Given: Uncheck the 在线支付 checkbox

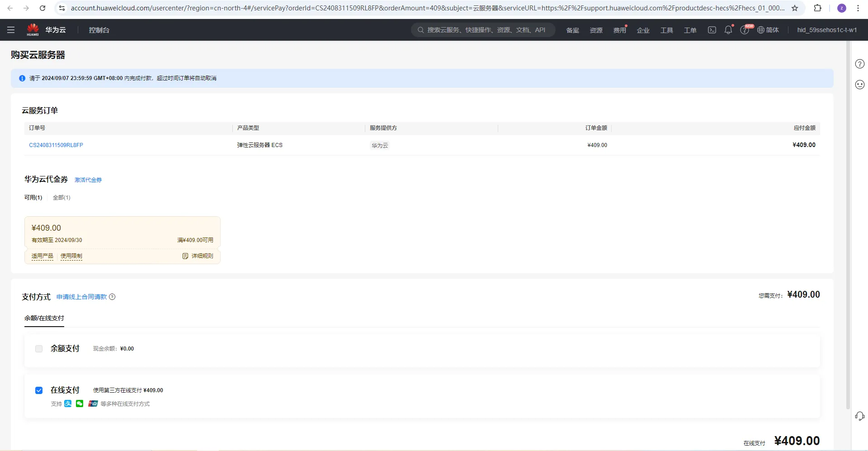Looking at the screenshot, I should pyautogui.click(x=39, y=390).
